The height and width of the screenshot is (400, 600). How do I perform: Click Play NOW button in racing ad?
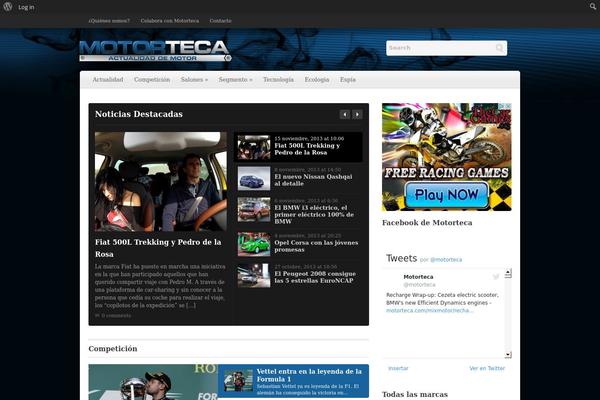pyautogui.click(x=446, y=195)
